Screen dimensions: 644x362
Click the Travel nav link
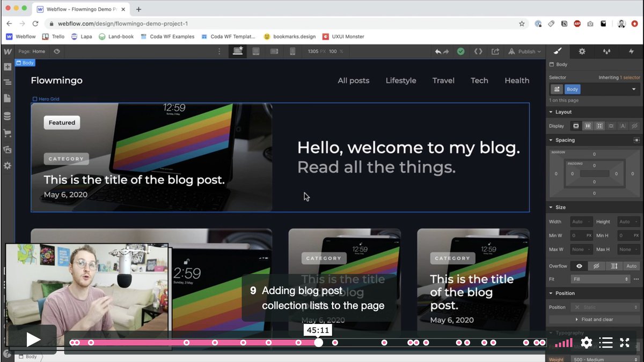443,81
